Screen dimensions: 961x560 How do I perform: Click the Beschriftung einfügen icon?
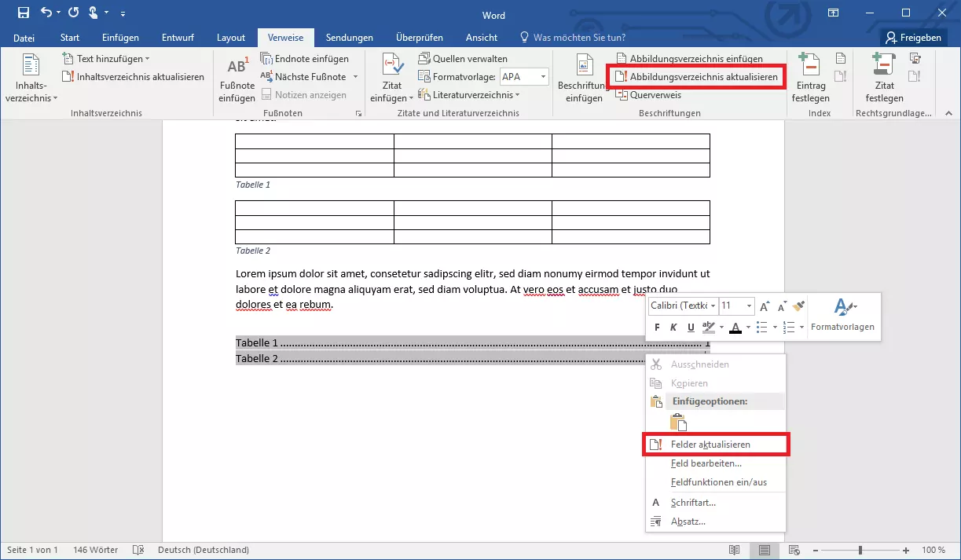(x=584, y=79)
